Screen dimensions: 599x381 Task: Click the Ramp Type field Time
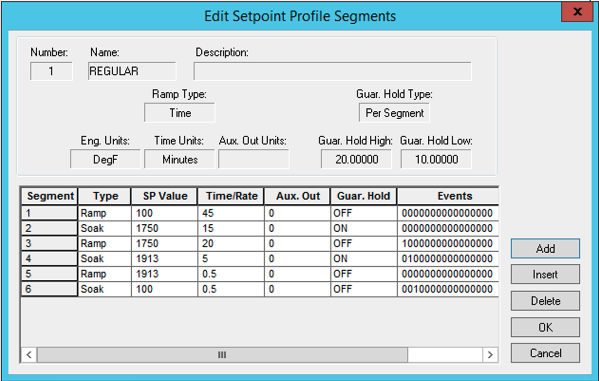(x=180, y=113)
